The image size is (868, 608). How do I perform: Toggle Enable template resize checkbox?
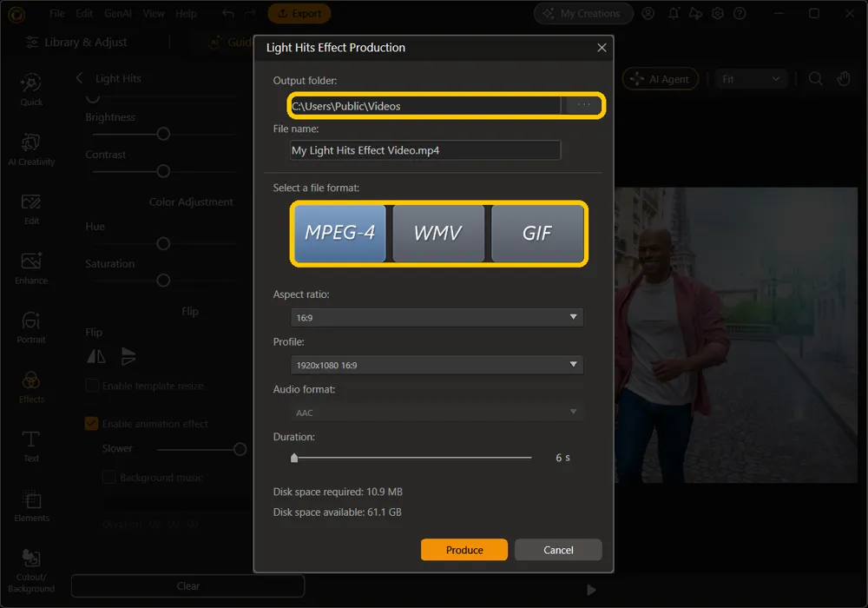92,386
